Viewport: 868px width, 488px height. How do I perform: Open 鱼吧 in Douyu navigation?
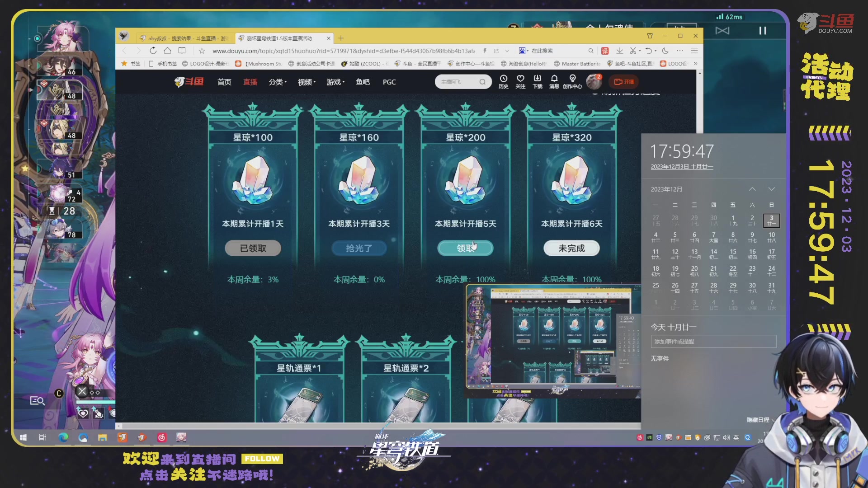tap(363, 82)
